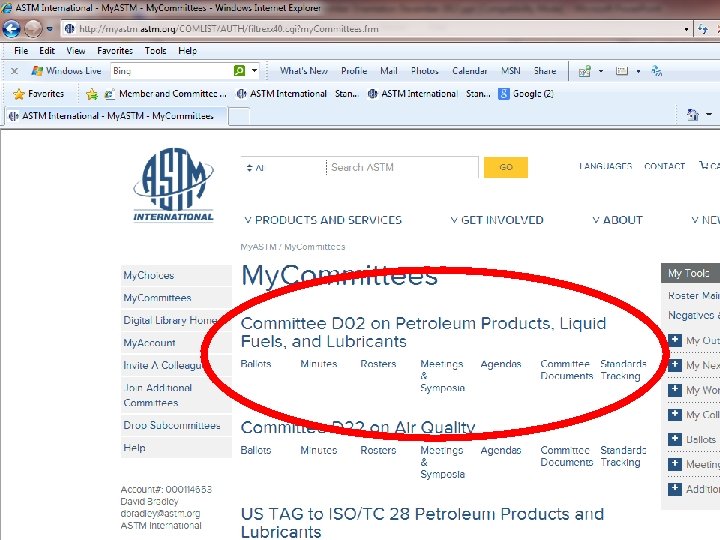
Task: Click the LANGUAGES link
Action: coord(605,166)
